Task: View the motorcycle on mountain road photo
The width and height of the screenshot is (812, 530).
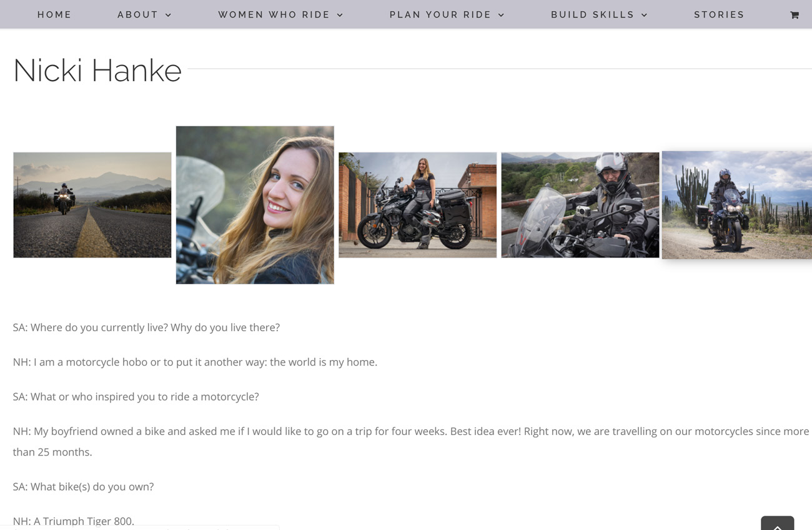Action: coord(92,205)
